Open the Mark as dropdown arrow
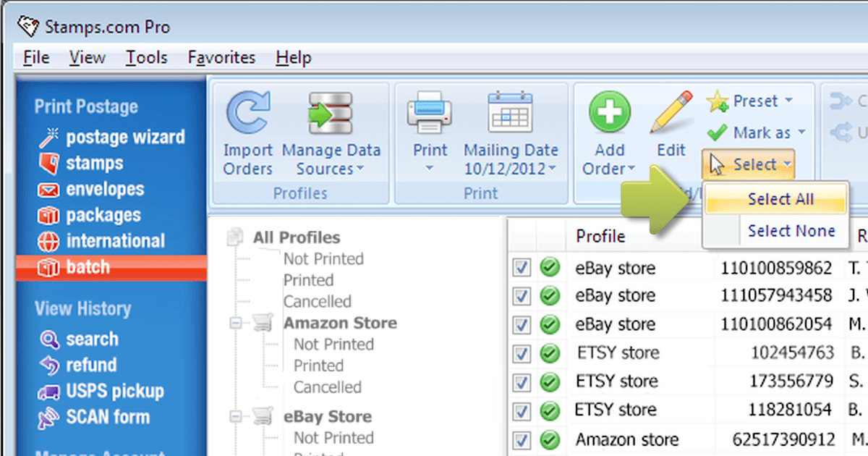 [801, 133]
